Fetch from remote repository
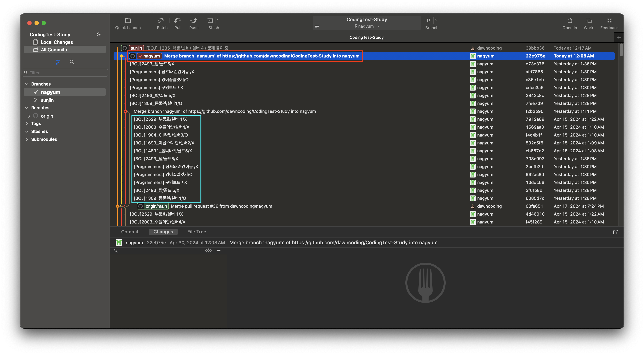The image size is (644, 355). (161, 20)
